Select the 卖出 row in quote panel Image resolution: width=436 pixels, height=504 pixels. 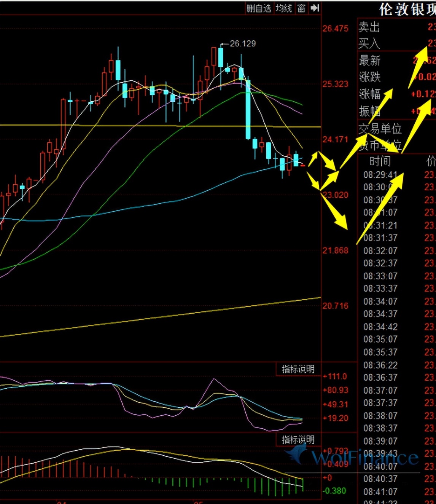click(397, 27)
